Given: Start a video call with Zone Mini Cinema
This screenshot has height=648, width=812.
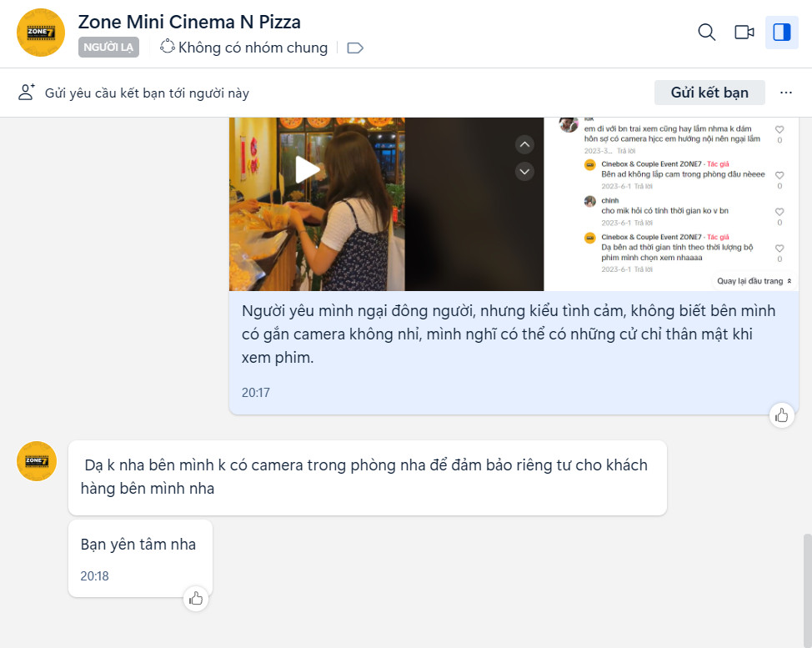Looking at the screenshot, I should [x=744, y=33].
